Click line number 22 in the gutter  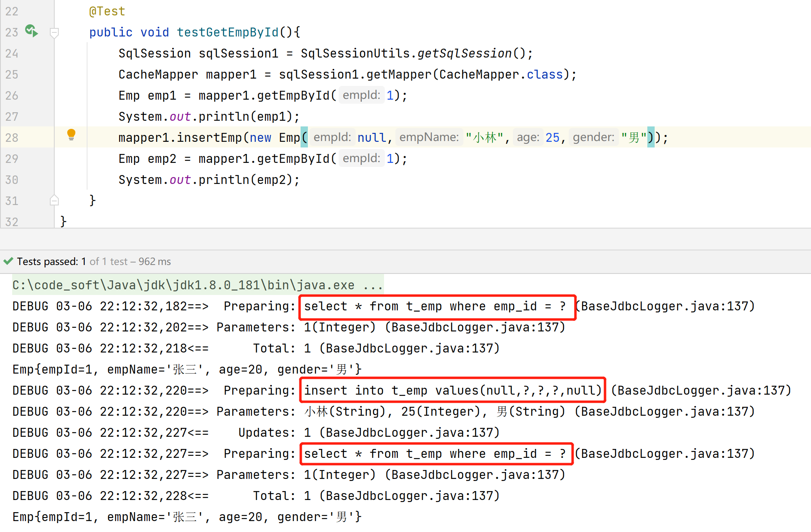click(x=12, y=11)
